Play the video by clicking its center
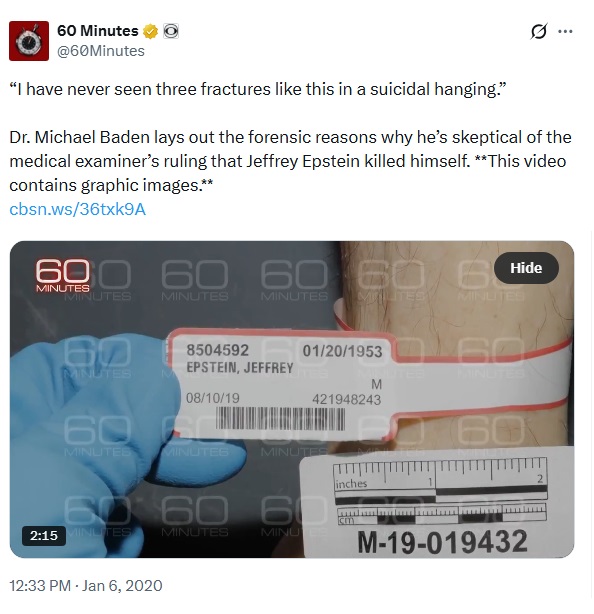594x614 pixels. [292, 399]
